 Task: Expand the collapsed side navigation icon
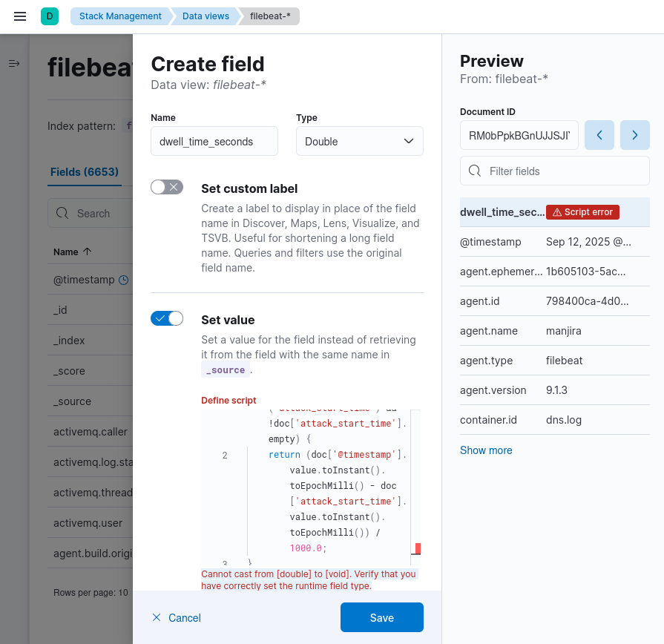pos(14,64)
